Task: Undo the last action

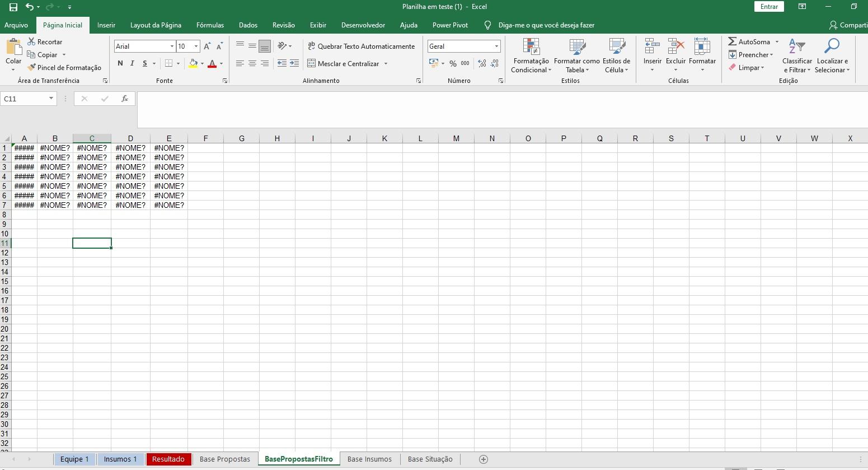Action: click(x=29, y=7)
